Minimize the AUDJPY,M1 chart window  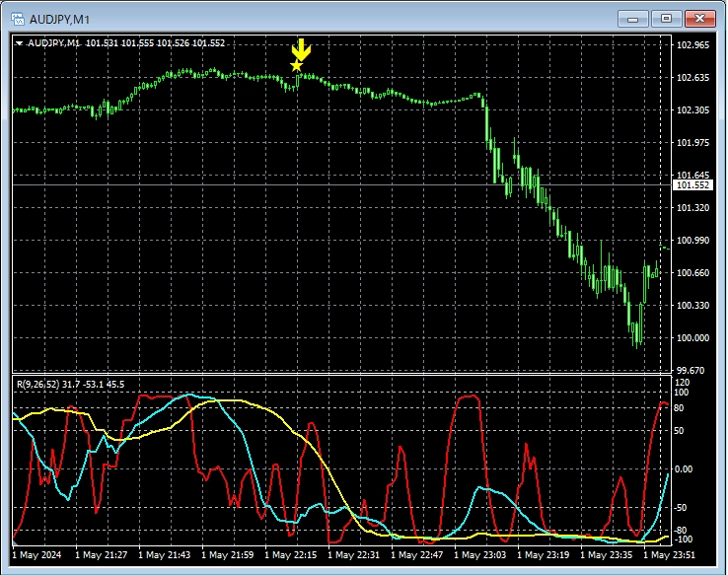tap(632, 18)
